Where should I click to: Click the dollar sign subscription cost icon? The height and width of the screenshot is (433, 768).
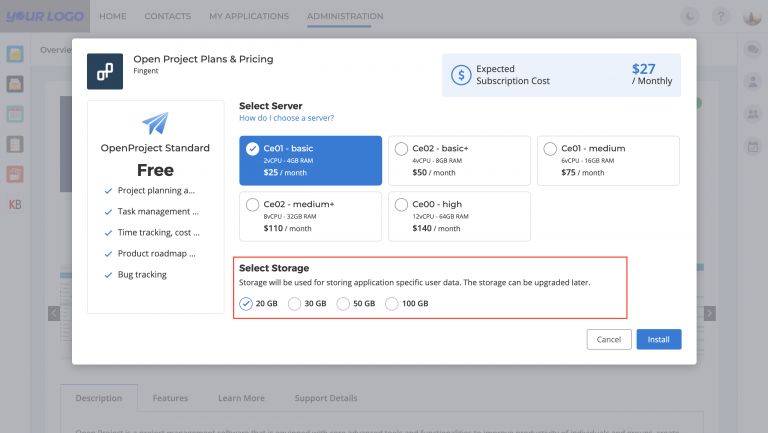[461, 75]
